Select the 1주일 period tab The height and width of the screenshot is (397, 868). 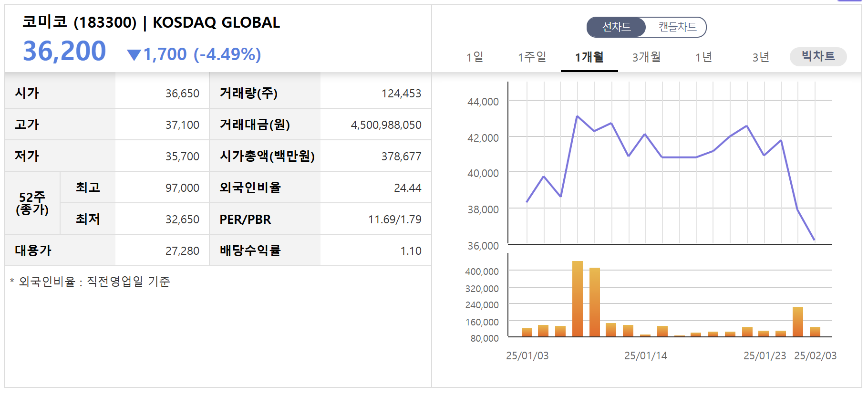click(x=532, y=57)
